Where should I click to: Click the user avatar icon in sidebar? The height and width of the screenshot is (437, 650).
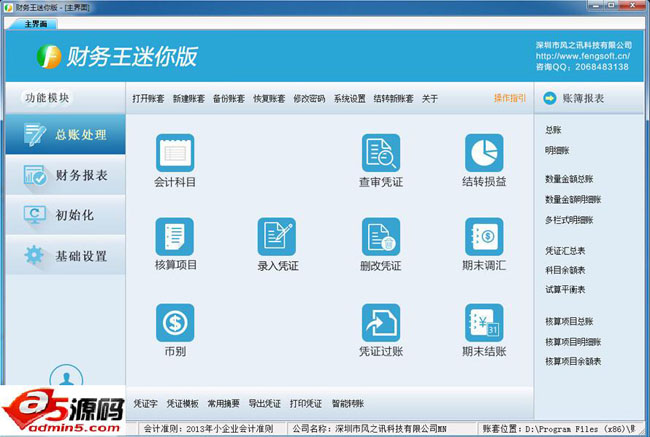(66, 375)
